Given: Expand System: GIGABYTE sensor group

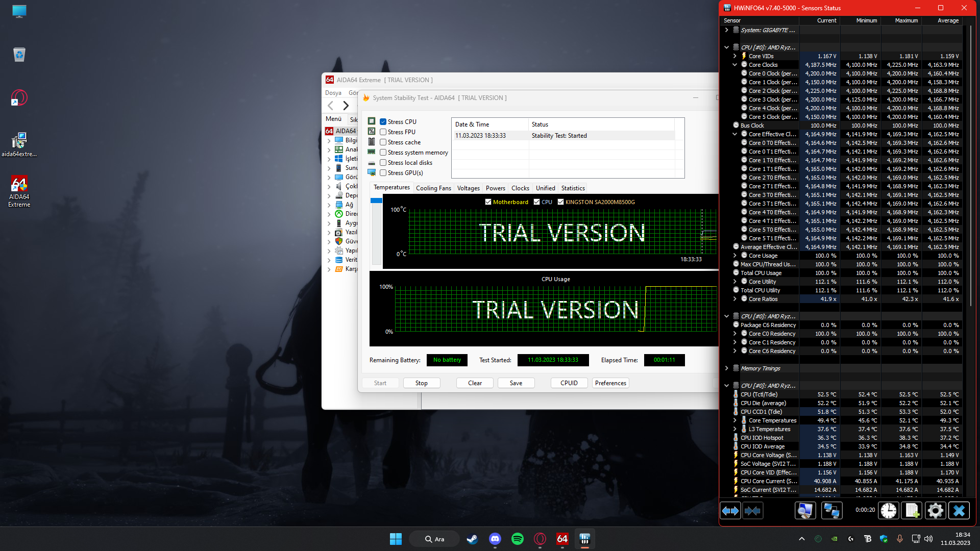Looking at the screenshot, I should click(726, 30).
